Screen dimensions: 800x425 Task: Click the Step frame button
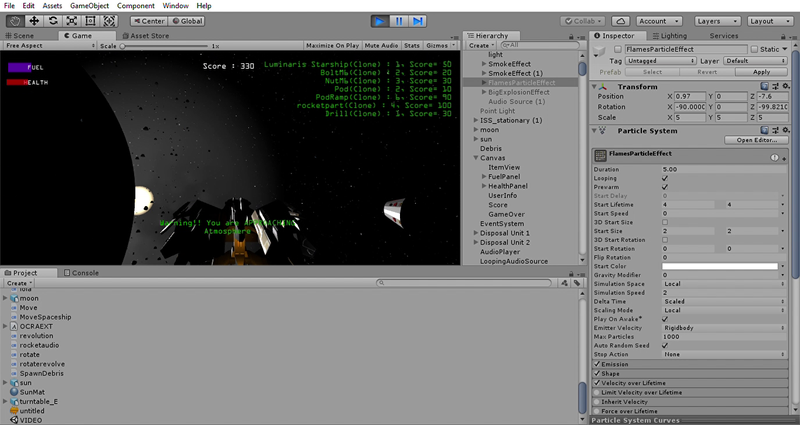pos(418,20)
